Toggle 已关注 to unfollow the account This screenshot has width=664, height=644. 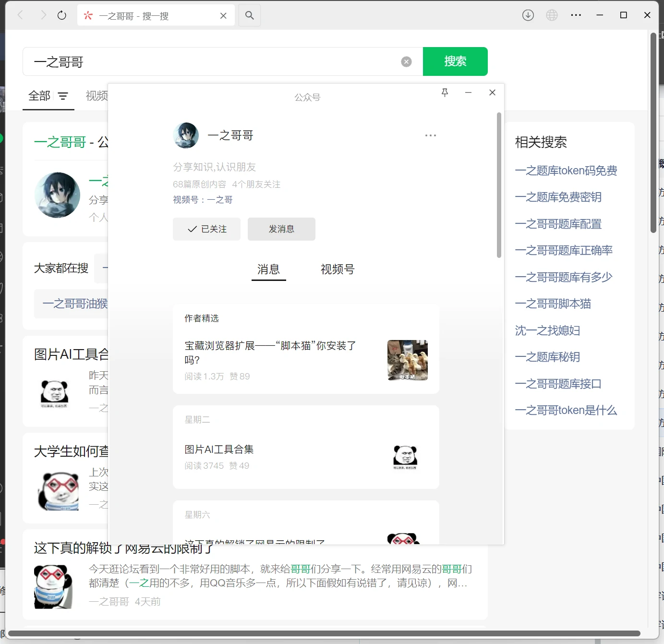coord(206,229)
